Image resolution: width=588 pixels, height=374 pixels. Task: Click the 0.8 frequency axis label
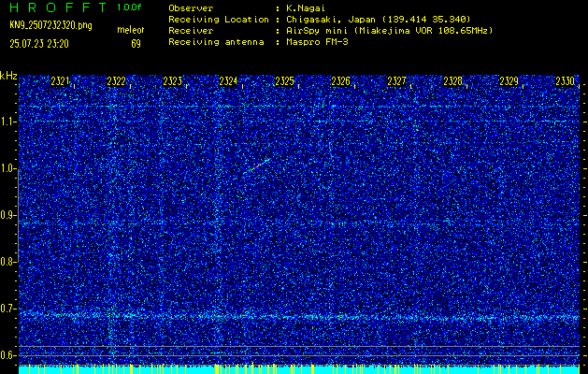click(x=7, y=262)
